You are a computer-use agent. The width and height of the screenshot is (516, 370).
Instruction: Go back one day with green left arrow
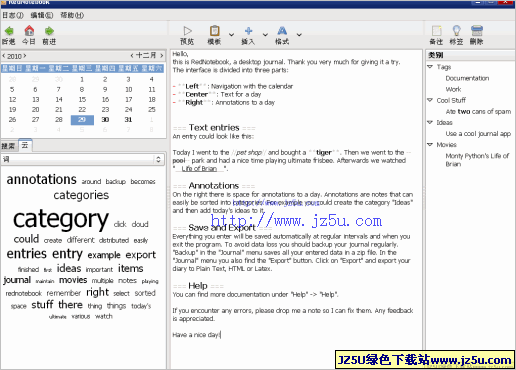click(x=9, y=31)
